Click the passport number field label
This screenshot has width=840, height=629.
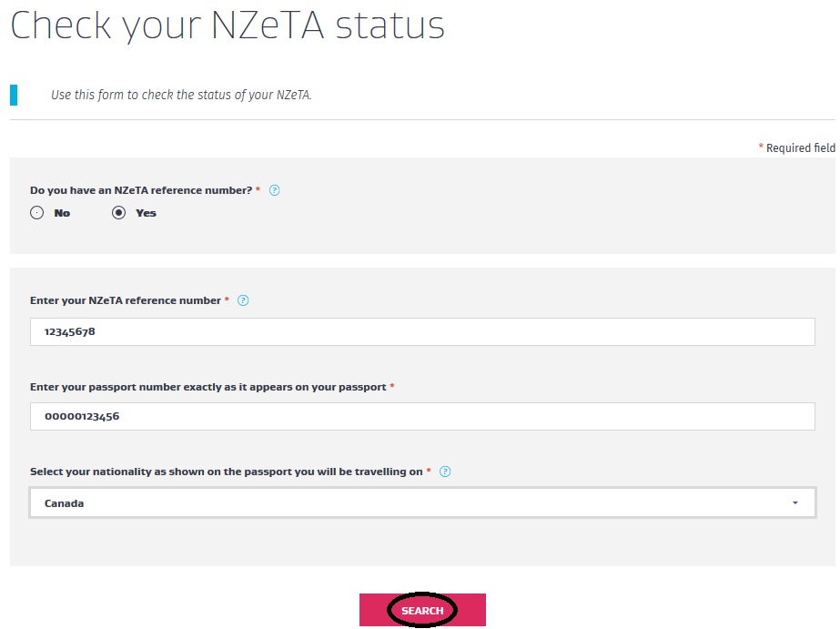(208, 387)
